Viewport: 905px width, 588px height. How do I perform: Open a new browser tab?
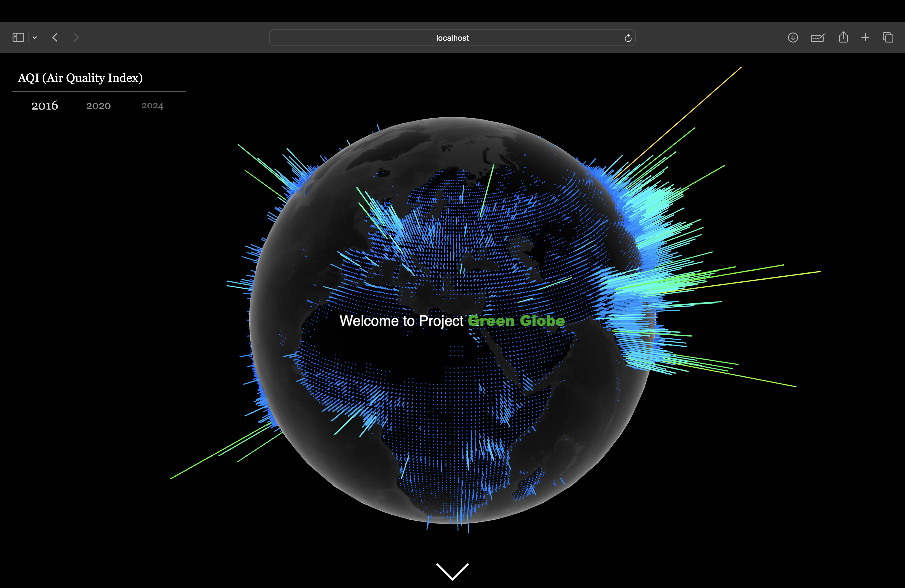pyautogui.click(x=865, y=37)
